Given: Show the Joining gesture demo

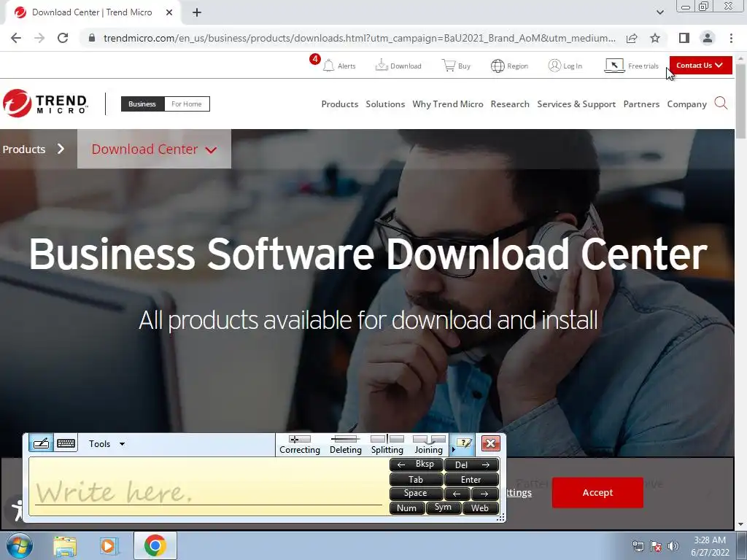Looking at the screenshot, I should pos(429,444).
